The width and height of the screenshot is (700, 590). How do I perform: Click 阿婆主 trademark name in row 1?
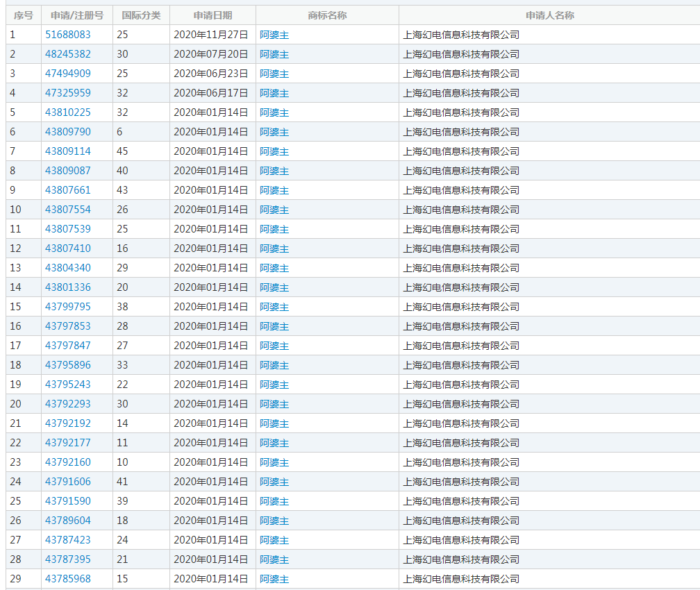pyautogui.click(x=274, y=35)
